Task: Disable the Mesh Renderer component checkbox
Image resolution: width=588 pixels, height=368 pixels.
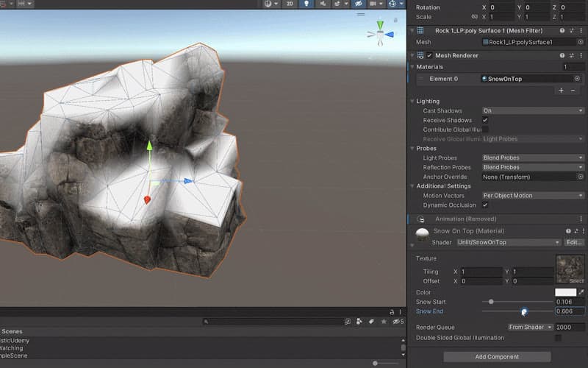Action: (429, 55)
